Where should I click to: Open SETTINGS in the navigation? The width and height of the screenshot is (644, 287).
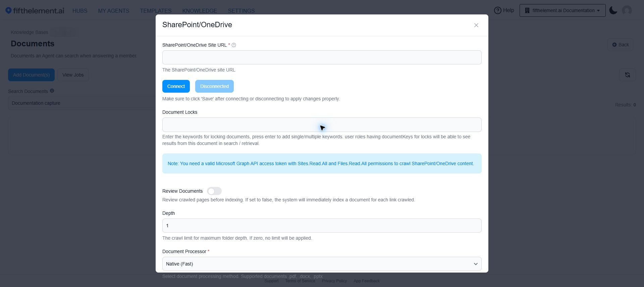pos(241,11)
